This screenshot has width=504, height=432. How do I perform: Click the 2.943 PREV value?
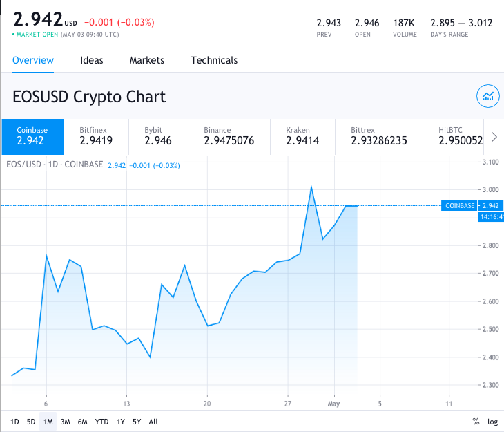pos(329,23)
